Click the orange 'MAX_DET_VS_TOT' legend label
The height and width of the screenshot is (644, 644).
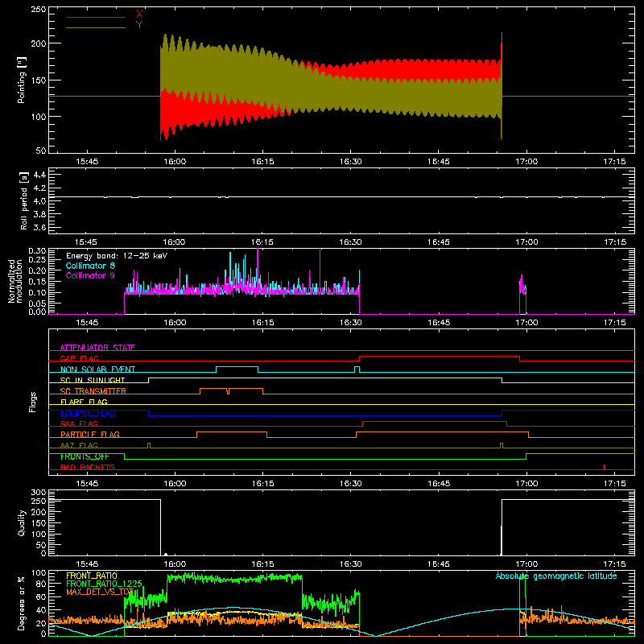click(100, 592)
